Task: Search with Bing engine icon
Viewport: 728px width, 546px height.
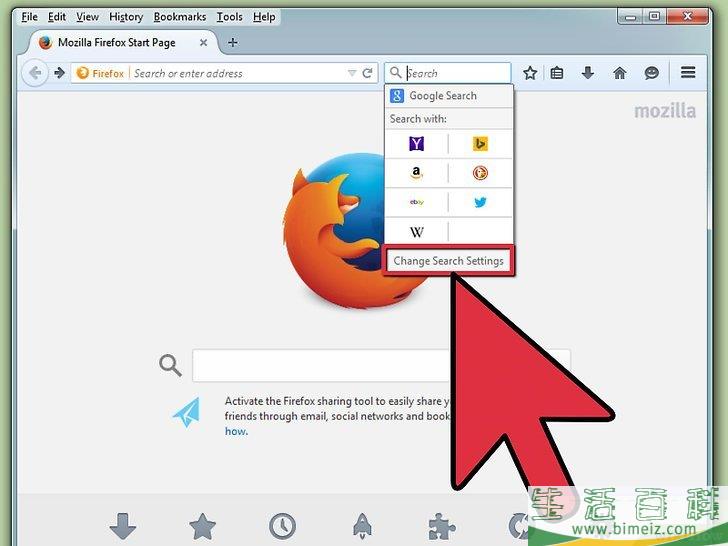Action: [x=480, y=144]
